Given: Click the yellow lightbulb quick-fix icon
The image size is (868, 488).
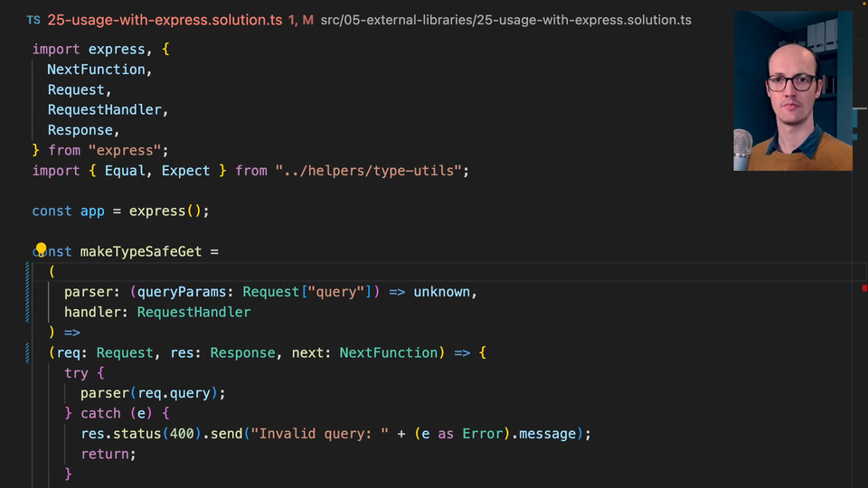Looking at the screenshot, I should pos(41,250).
